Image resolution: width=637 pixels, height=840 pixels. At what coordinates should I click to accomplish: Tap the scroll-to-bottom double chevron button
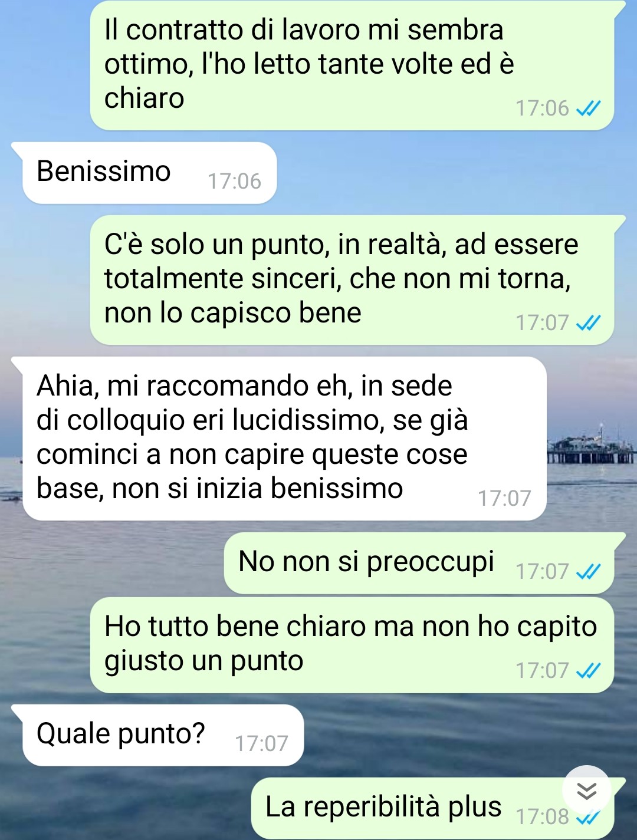586,790
